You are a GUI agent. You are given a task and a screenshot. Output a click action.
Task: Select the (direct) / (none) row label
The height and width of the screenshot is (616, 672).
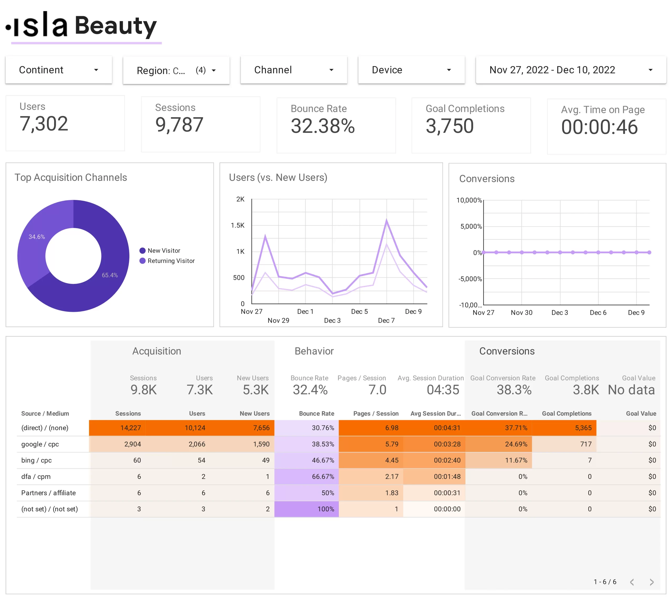(x=45, y=427)
